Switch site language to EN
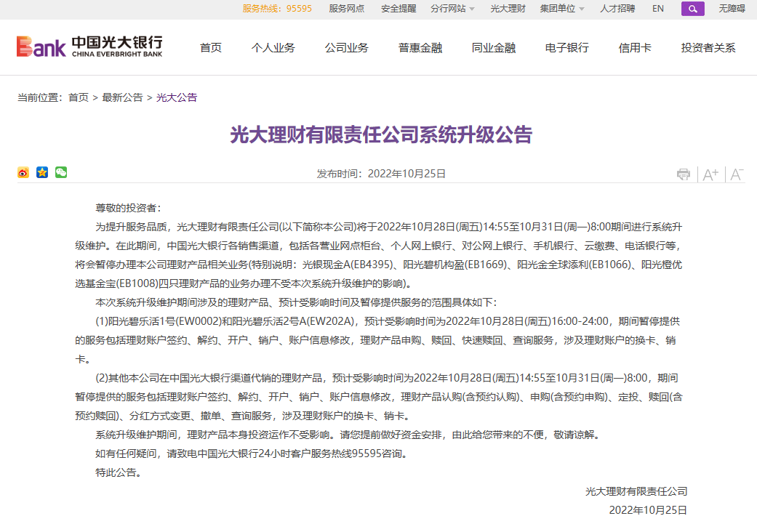Screen dimensions: 757x532 tap(658, 9)
